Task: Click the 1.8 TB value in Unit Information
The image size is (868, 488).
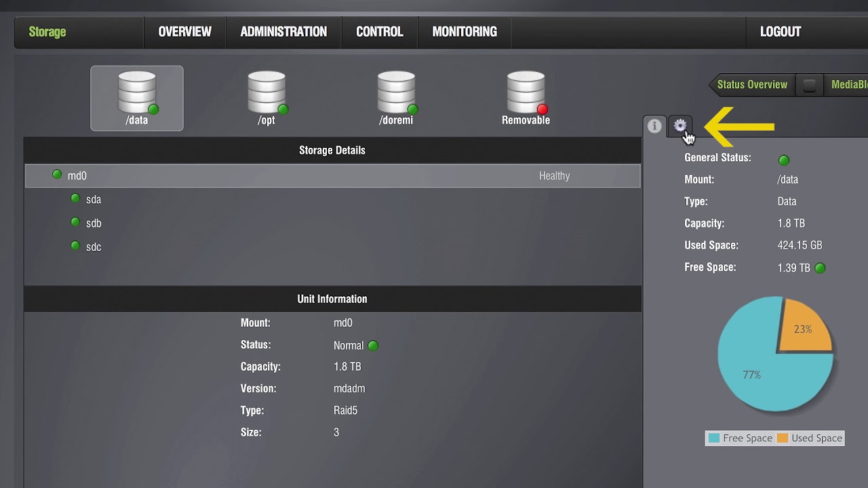Action: (347, 367)
